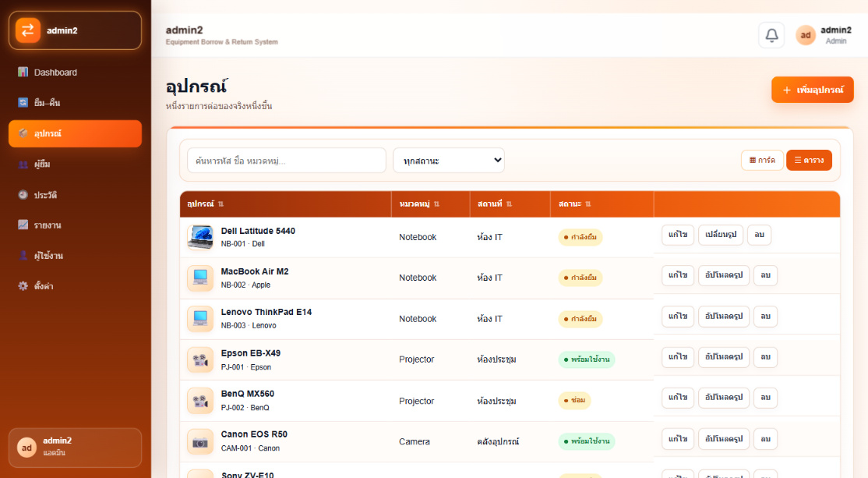The image size is (868, 478).
Task: Click แก้ไข for Dell Latitude 5440
Action: pyautogui.click(x=678, y=234)
